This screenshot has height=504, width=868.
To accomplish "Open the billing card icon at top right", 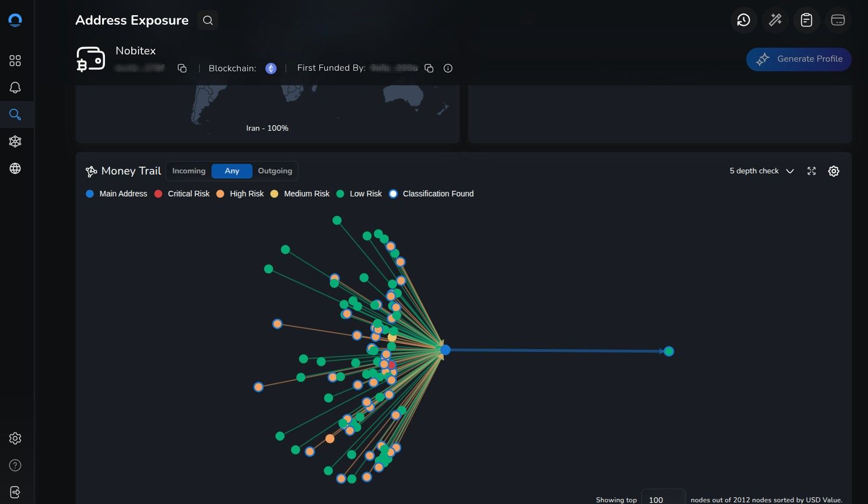I will (838, 20).
